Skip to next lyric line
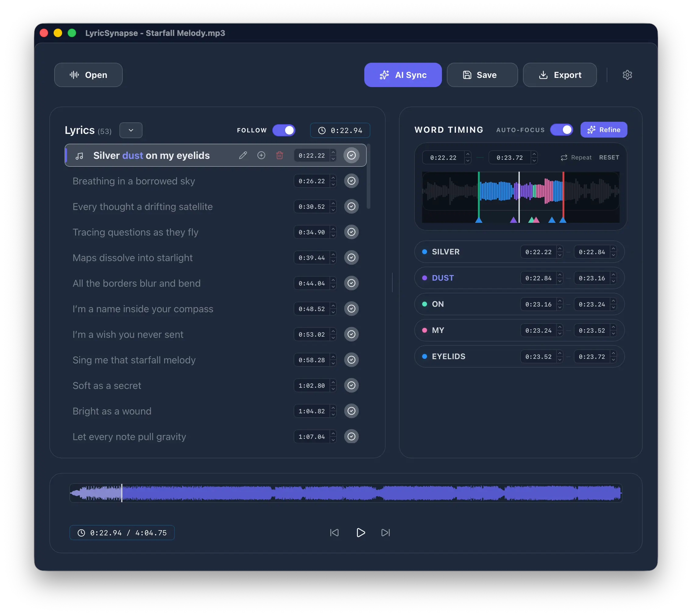This screenshot has height=616, width=692. (386, 532)
